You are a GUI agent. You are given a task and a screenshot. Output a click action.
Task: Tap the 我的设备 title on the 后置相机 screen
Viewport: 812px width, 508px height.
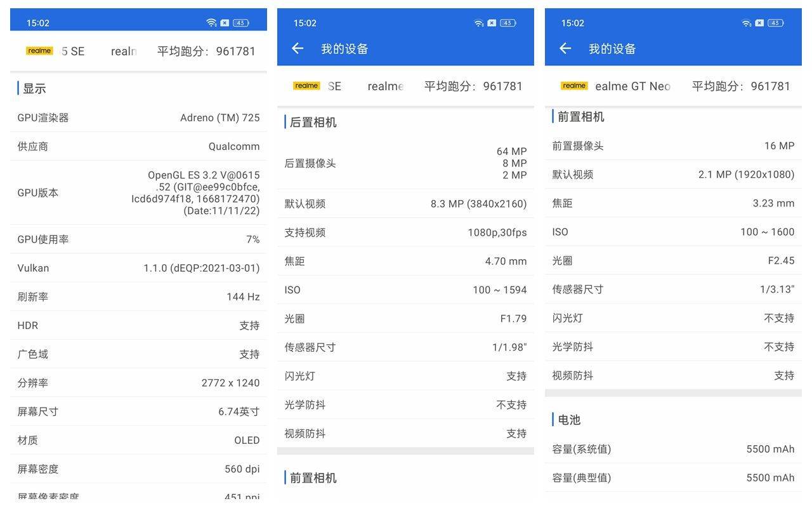[344, 49]
